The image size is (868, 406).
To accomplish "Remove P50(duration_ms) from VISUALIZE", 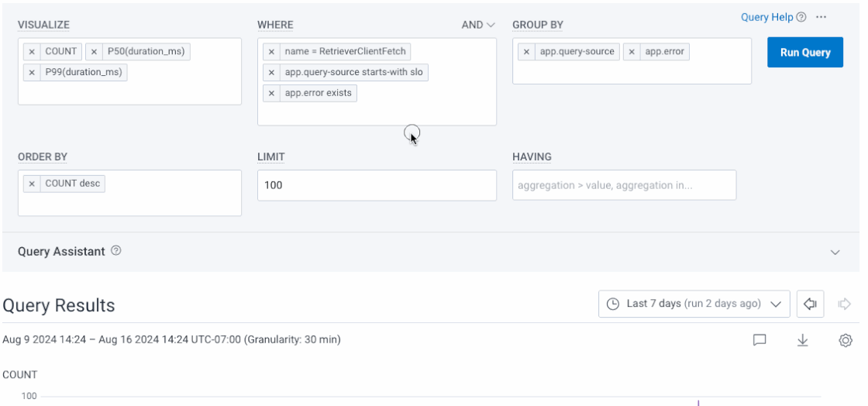I will tap(94, 52).
